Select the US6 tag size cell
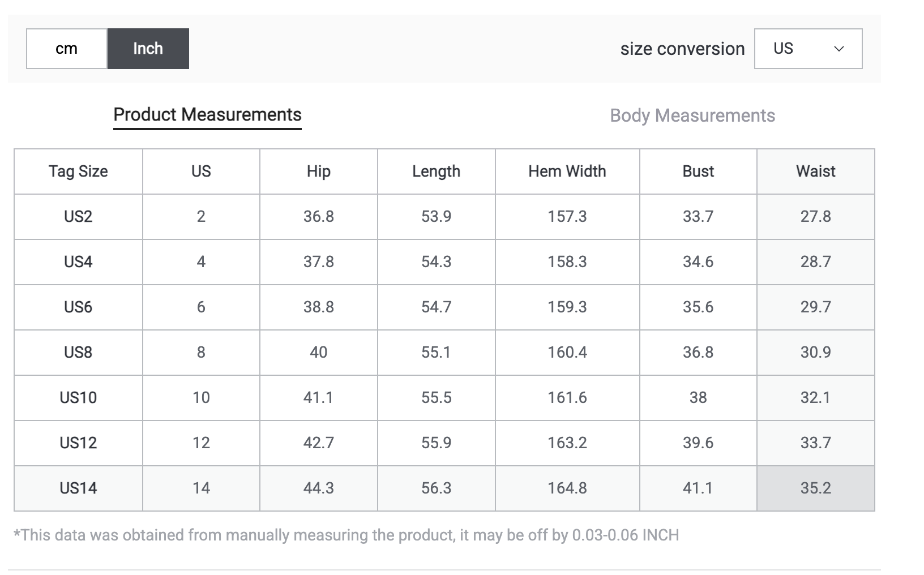924x575 pixels. pos(78,307)
